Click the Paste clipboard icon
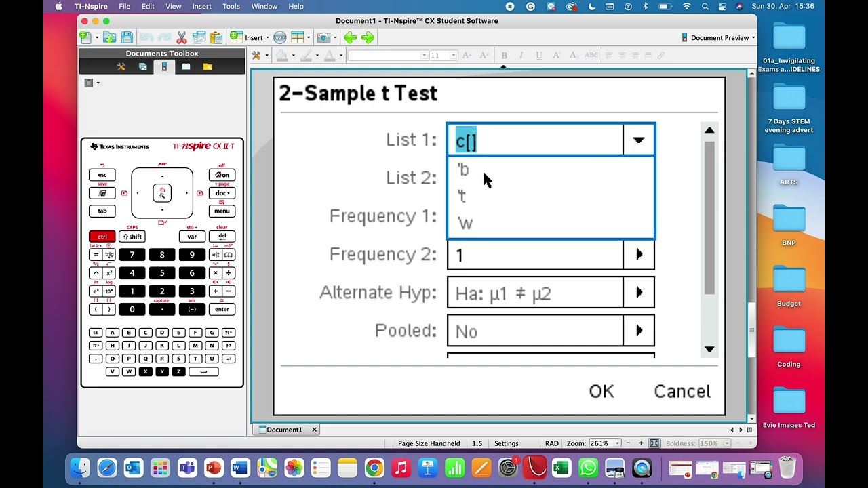 click(216, 37)
